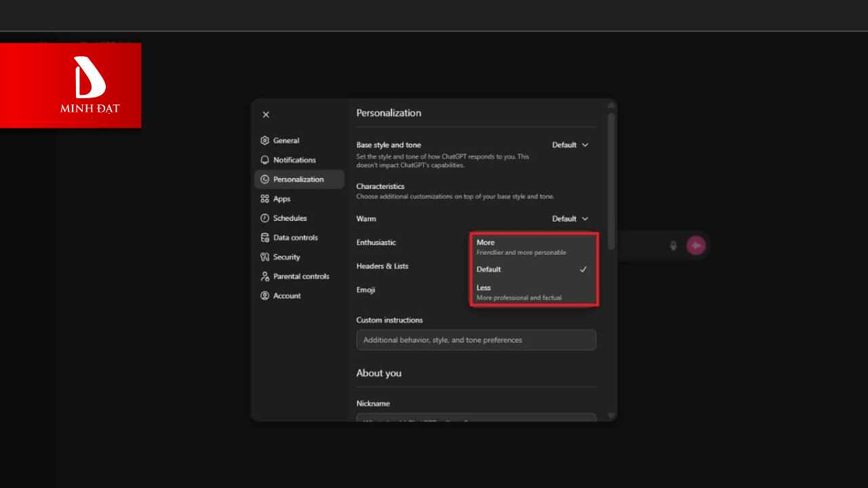Screen dimensions: 868x488
Task: Click the Account profile icon
Action: 265,296
